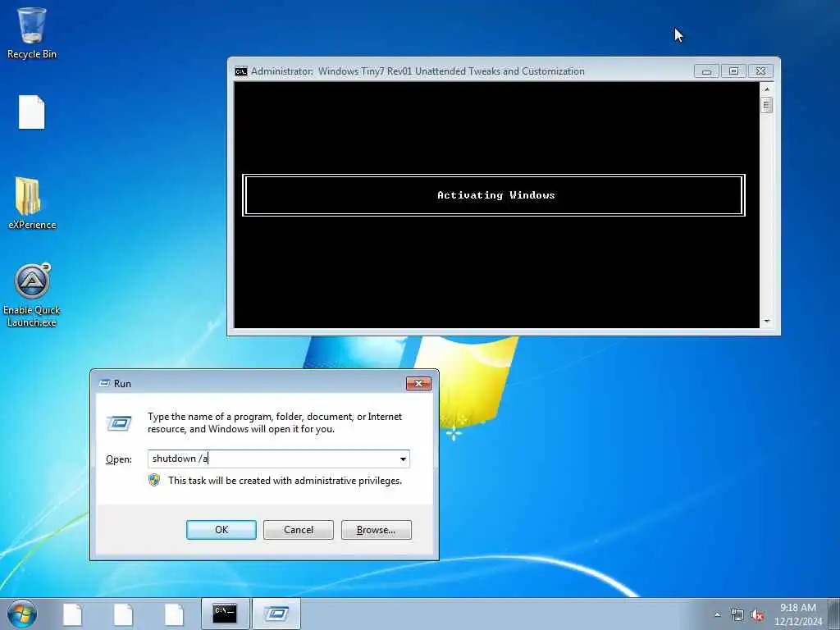The height and width of the screenshot is (630, 840).
Task: Click OK in Run dialog
Action: point(221,530)
